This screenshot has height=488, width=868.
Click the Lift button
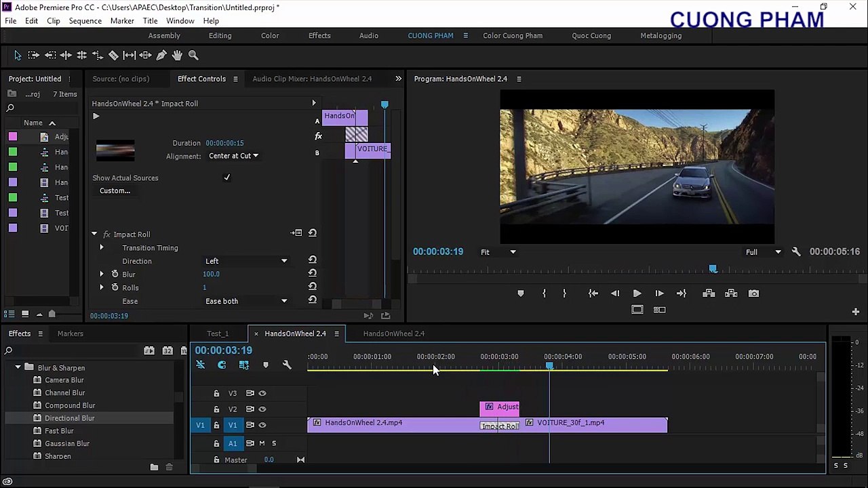709,293
